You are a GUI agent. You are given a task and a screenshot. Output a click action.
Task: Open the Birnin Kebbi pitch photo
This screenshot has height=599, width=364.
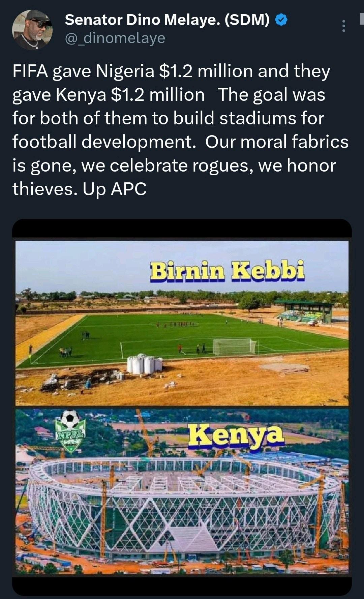point(182,324)
